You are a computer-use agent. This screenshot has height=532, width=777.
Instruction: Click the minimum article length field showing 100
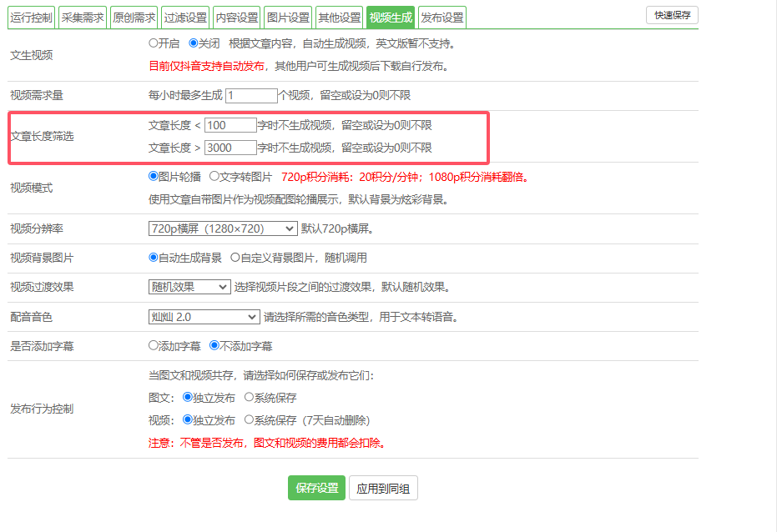click(230, 125)
